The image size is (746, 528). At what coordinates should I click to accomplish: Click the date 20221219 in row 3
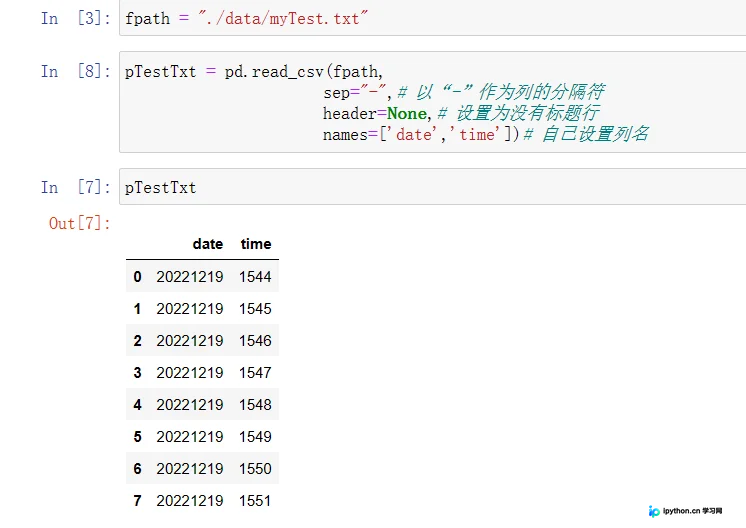[x=190, y=372]
